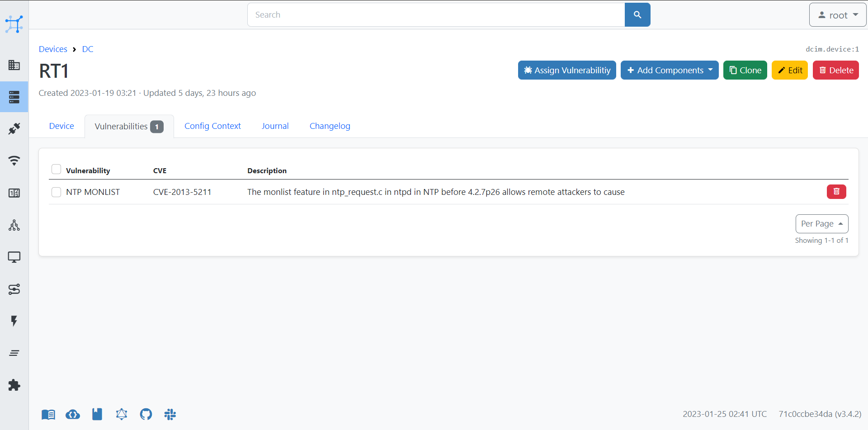Open the GraphQL footer icon
The height and width of the screenshot is (430, 868).
pos(122,414)
